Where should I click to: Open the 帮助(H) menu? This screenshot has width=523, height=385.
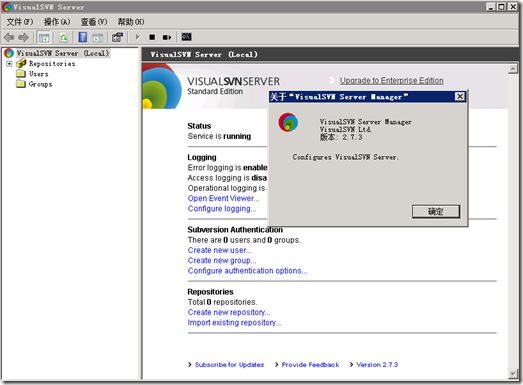[x=131, y=22]
